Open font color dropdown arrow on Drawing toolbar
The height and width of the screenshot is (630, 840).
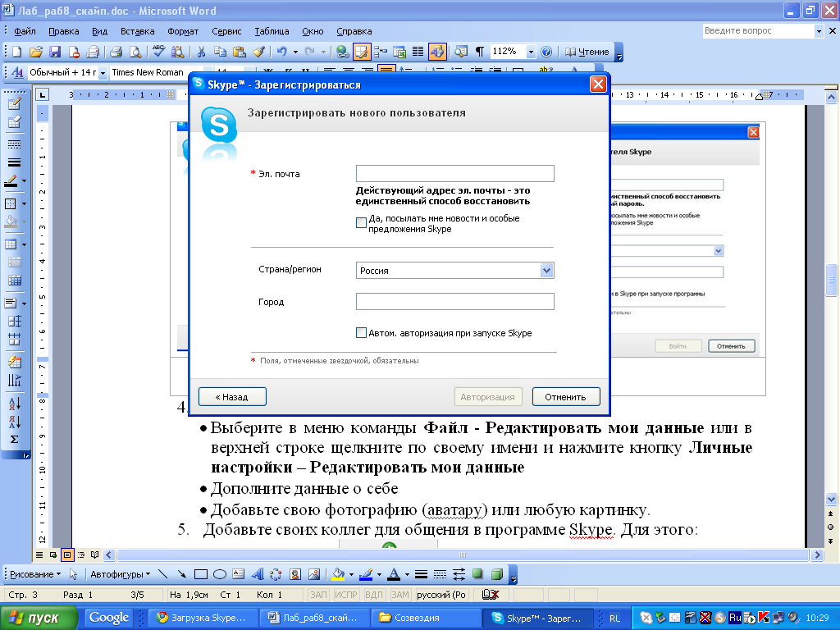click(407, 574)
